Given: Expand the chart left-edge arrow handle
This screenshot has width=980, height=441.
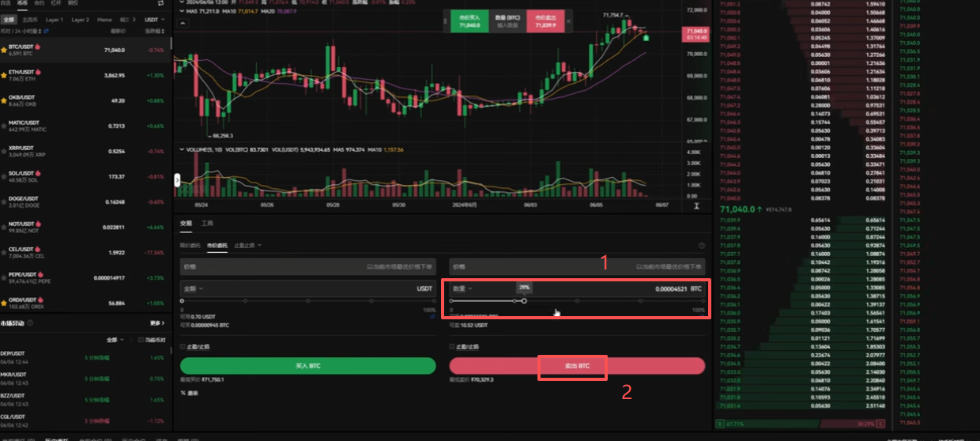Looking at the screenshot, I should pyautogui.click(x=176, y=179).
